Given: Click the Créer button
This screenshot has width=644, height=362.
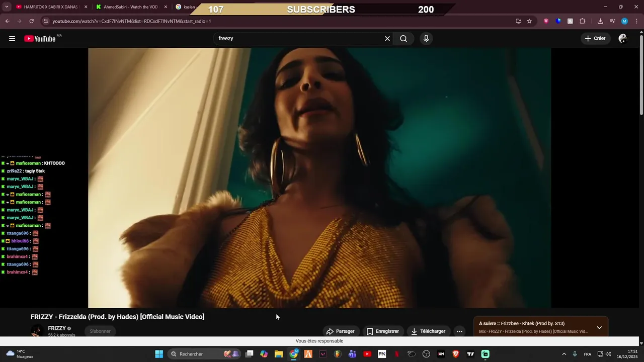Looking at the screenshot, I should [x=595, y=38].
